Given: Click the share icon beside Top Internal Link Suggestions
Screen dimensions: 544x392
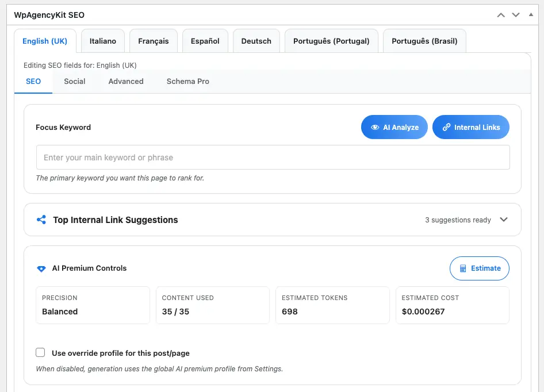Looking at the screenshot, I should 41,220.
